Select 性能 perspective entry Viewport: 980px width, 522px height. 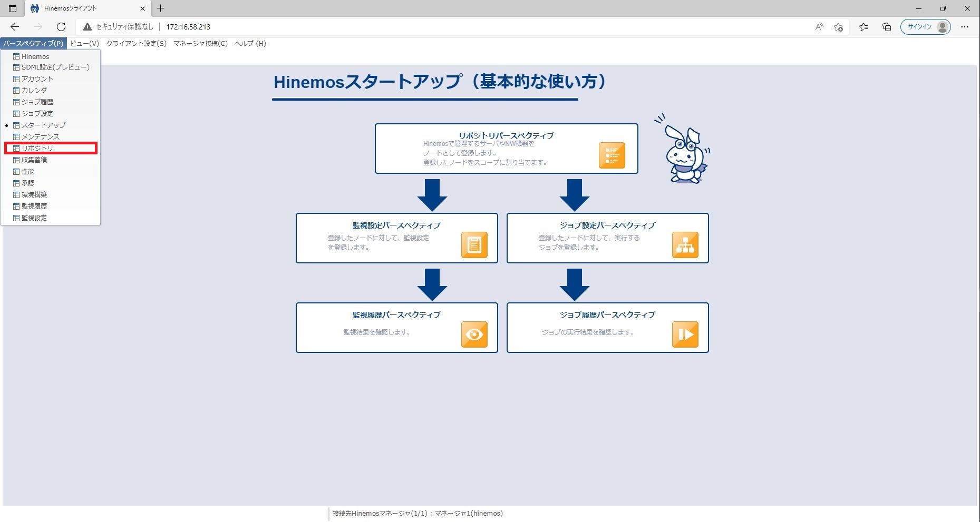(51, 172)
